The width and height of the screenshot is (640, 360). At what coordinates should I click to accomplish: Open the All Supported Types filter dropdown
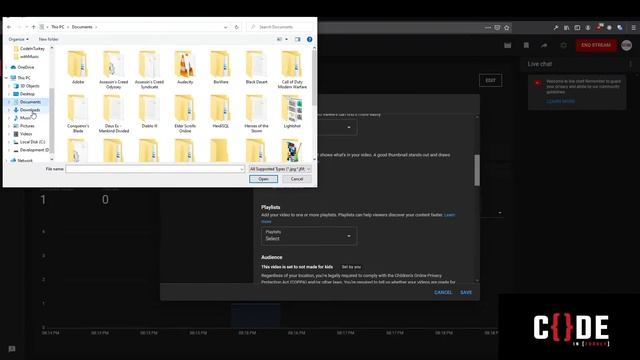(280, 169)
